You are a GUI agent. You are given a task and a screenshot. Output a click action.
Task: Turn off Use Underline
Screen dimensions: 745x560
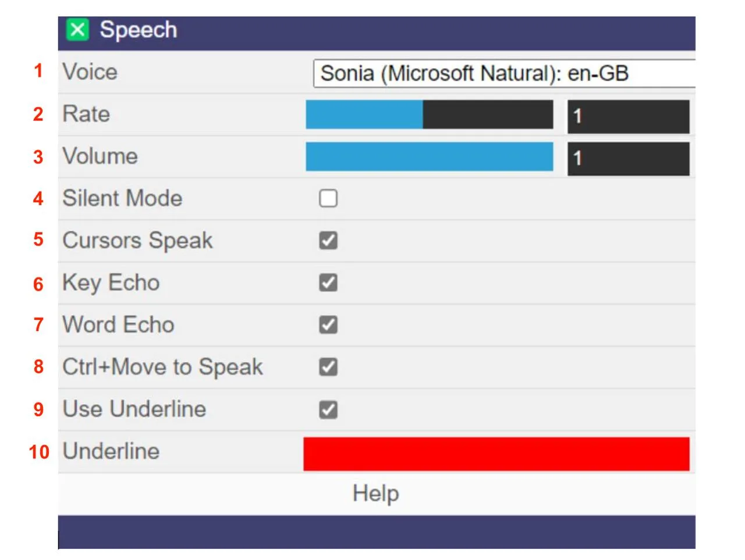(328, 409)
